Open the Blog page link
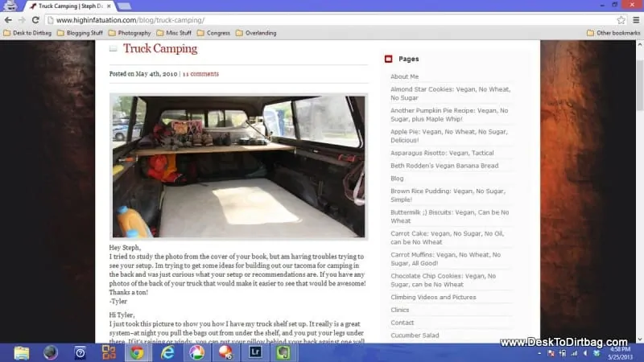The width and height of the screenshot is (644, 362). 397,179
